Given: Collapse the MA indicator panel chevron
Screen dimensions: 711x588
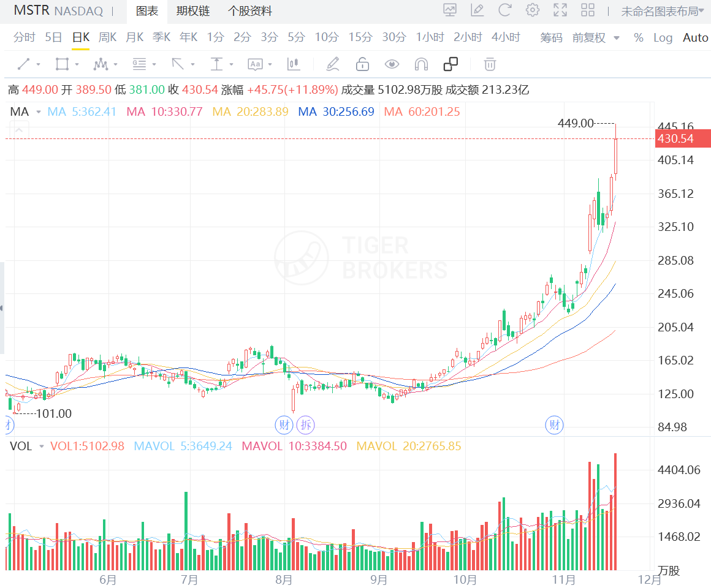Looking at the screenshot, I should (x=19, y=130).
